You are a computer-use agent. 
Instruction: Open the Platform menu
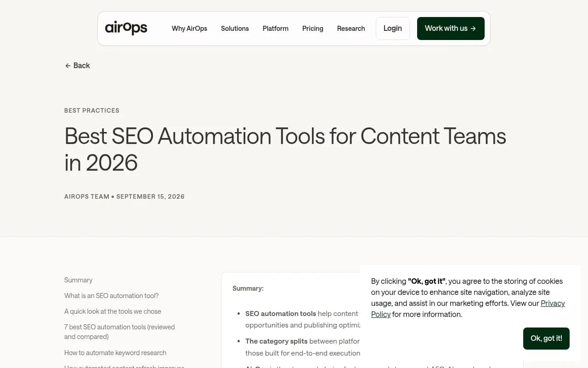coord(276,29)
